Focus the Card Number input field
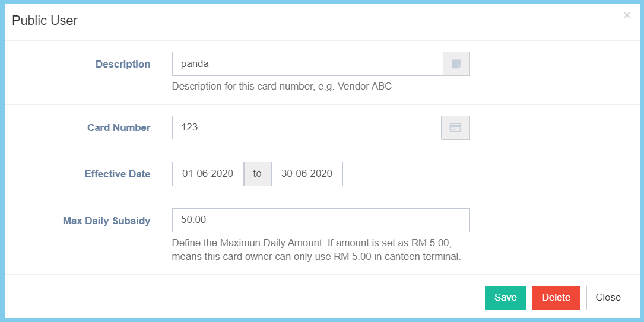Viewport: 644px width, 322px height. pos(306,127)
